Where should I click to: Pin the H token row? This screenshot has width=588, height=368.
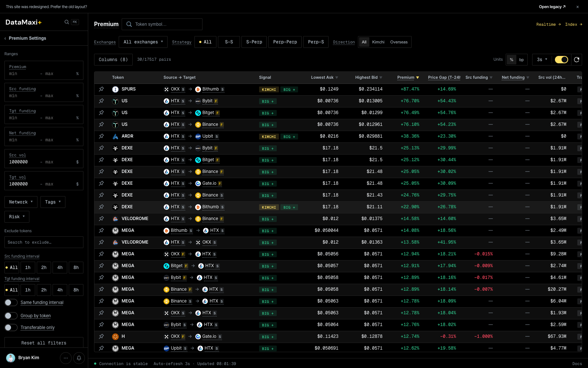tap(101, 336)
